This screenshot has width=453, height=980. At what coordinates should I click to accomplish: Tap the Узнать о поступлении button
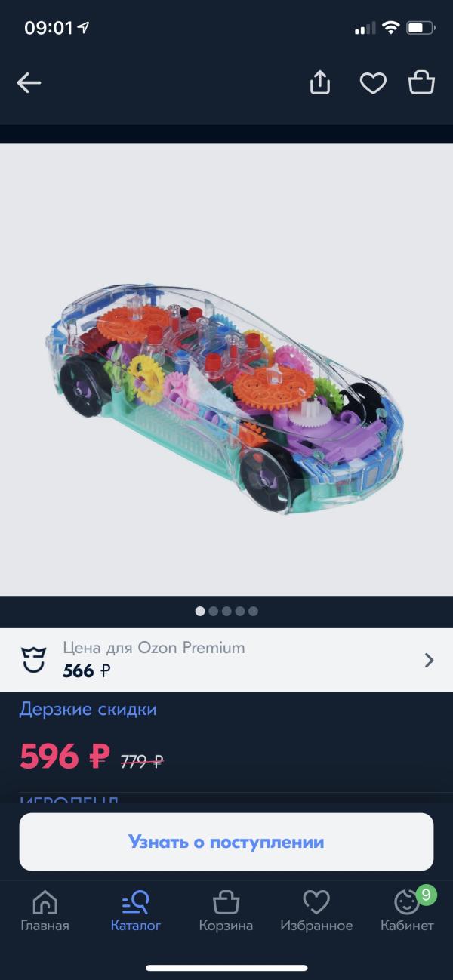click(226, 842)
